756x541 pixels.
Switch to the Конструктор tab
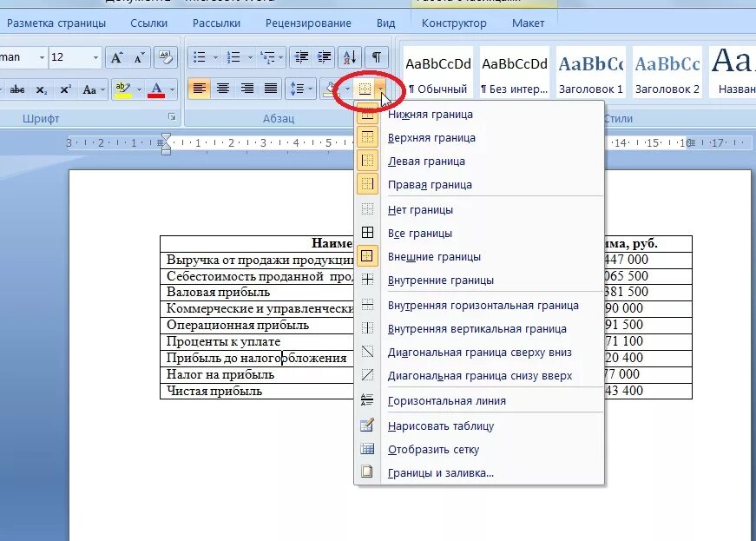tap(454, 23)
